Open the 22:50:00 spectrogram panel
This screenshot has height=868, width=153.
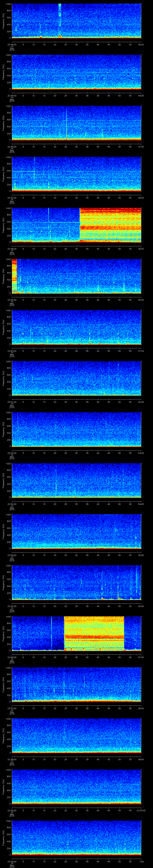click(x=77, y=327)
